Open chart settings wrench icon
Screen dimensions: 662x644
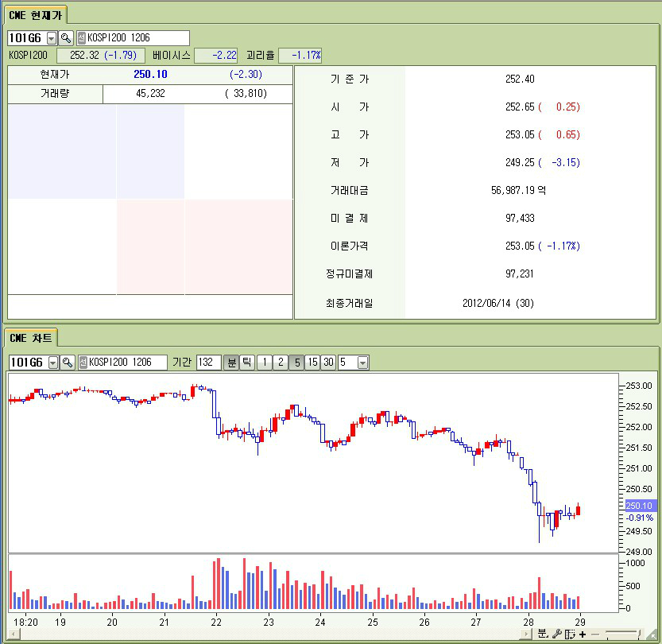[556, 634]
